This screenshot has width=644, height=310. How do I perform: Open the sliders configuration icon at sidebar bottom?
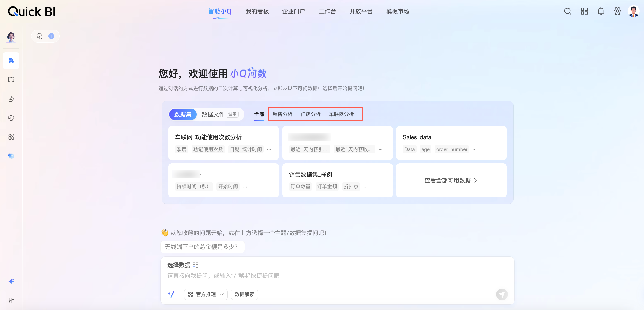point(11,300)
